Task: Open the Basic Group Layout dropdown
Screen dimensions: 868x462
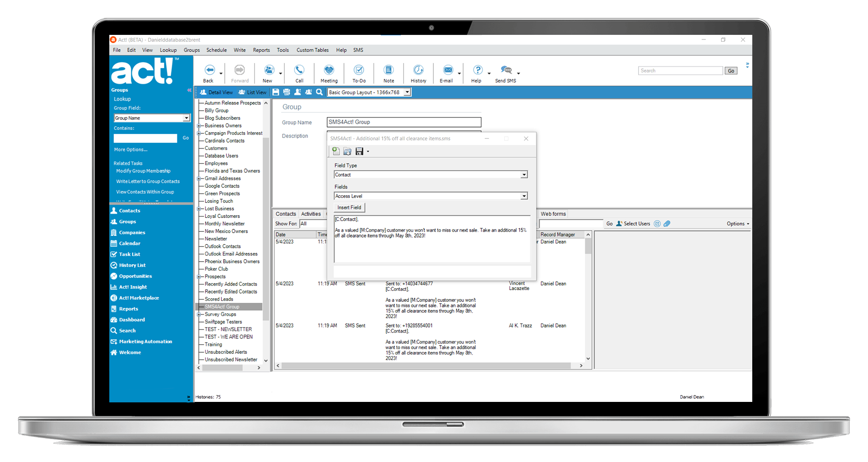Action: coord(407,92)
